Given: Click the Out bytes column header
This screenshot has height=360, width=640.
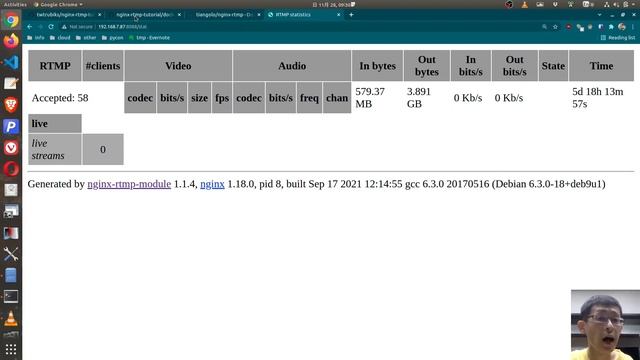Looking at the screenshot, I should point(427,66).
